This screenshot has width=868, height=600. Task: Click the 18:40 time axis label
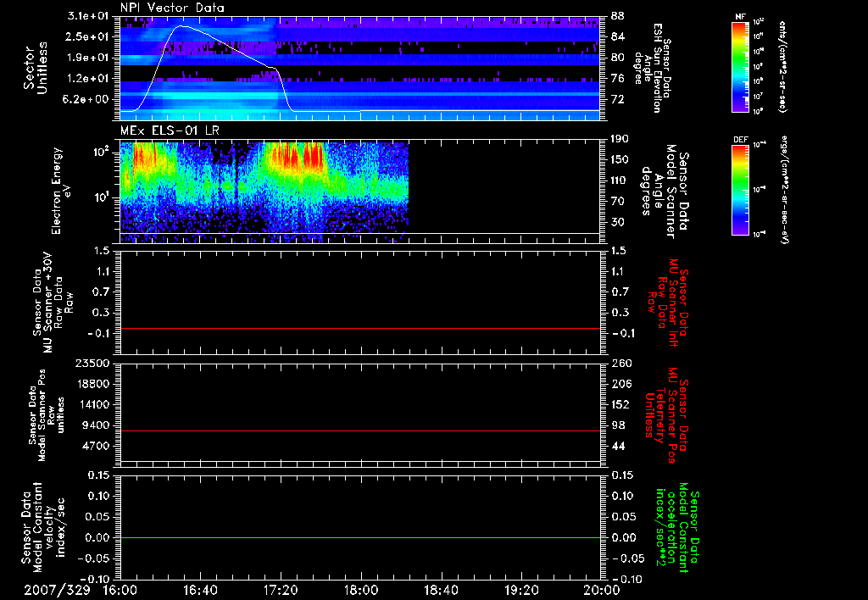tap(441, 590)
